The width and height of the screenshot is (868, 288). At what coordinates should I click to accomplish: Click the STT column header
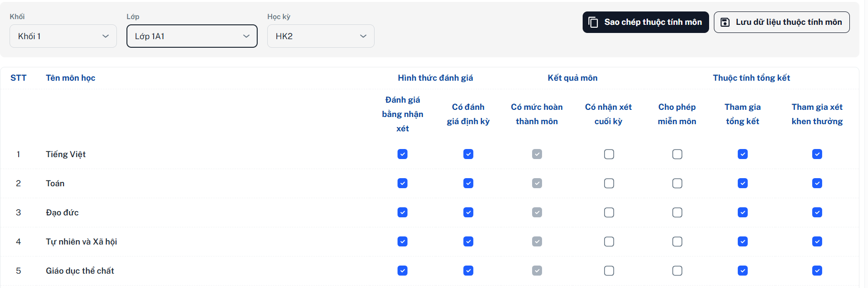tap(19, 78)
